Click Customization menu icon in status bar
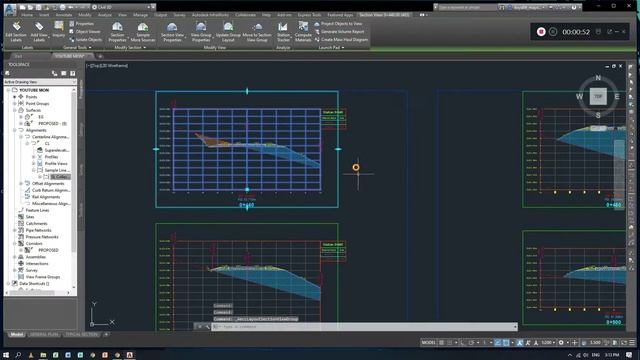 [x=632, y=342]
